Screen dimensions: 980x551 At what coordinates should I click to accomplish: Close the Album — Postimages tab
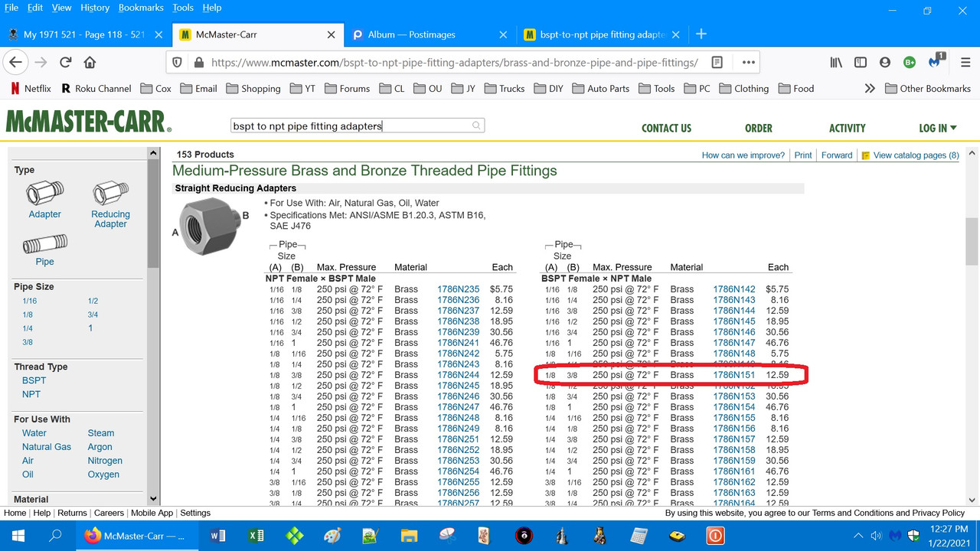pos(503,34)
